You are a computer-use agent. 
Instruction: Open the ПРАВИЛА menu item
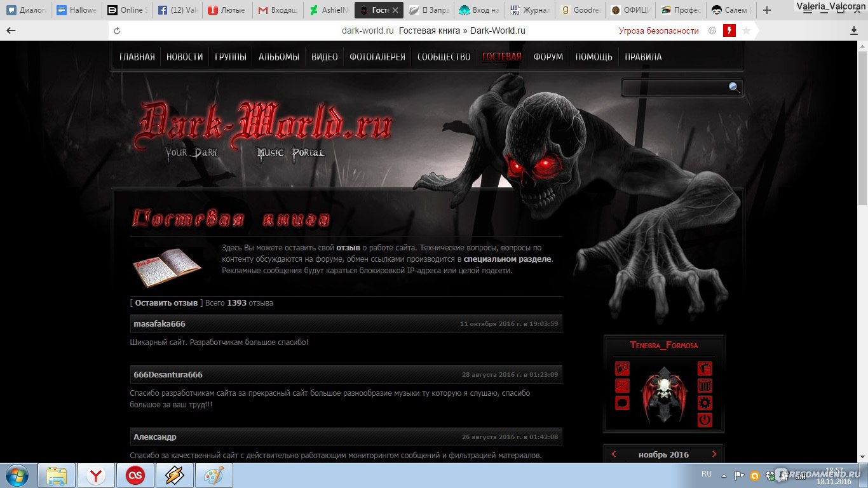pos(643,57)
